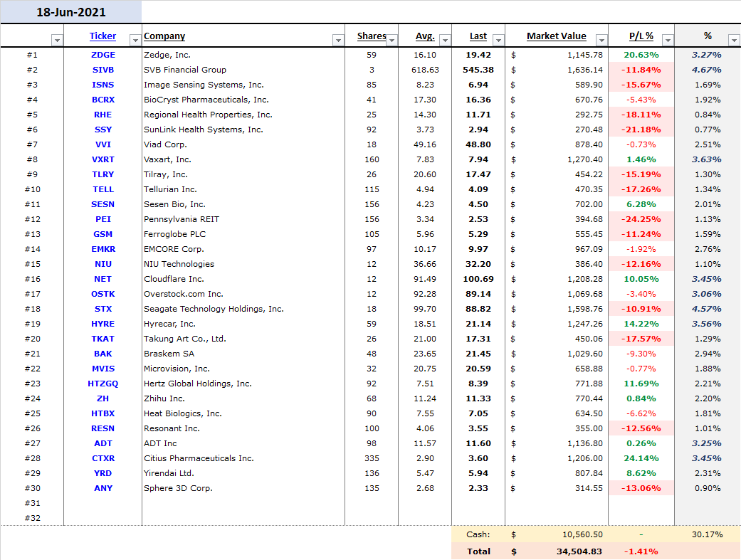The height and width of the screenshot is (560, 741).
Task: Select the P/L % column header
Action: 641,36
